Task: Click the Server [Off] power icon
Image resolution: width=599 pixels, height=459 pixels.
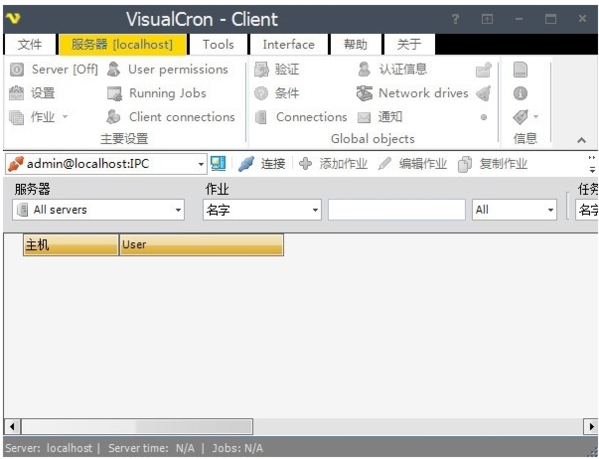Action: coord(16,69)
